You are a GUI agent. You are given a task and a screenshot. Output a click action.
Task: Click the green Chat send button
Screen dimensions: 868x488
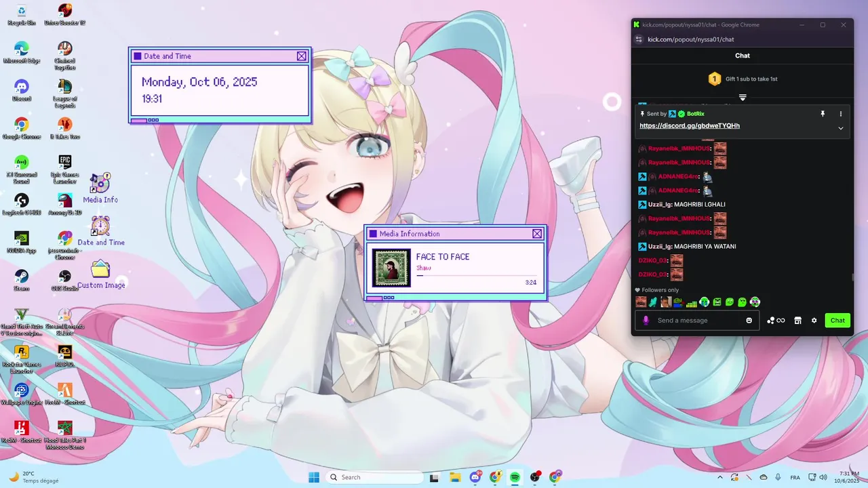[837, 321]
